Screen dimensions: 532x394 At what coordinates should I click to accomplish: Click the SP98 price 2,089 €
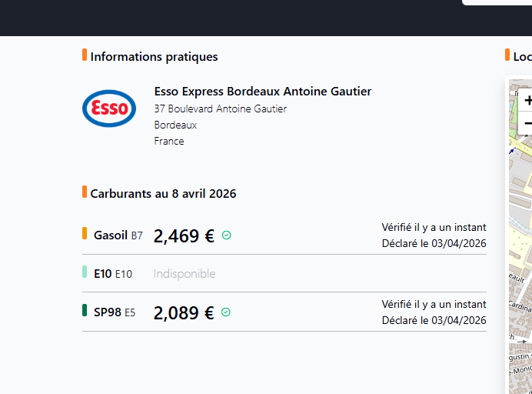tap(184, 313)
